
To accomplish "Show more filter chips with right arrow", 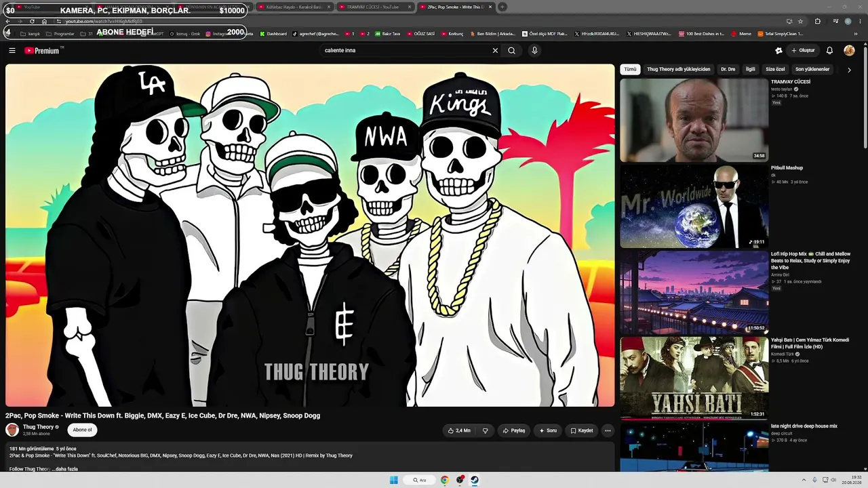I will pyautogui.click(x=849, y=70).
